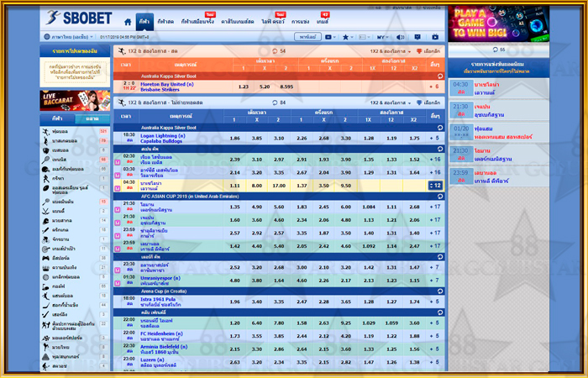The height and width of the screenshot is (378, 588).
Task: Select the basketball icon in sports sidebar
Action: [47, 140]
